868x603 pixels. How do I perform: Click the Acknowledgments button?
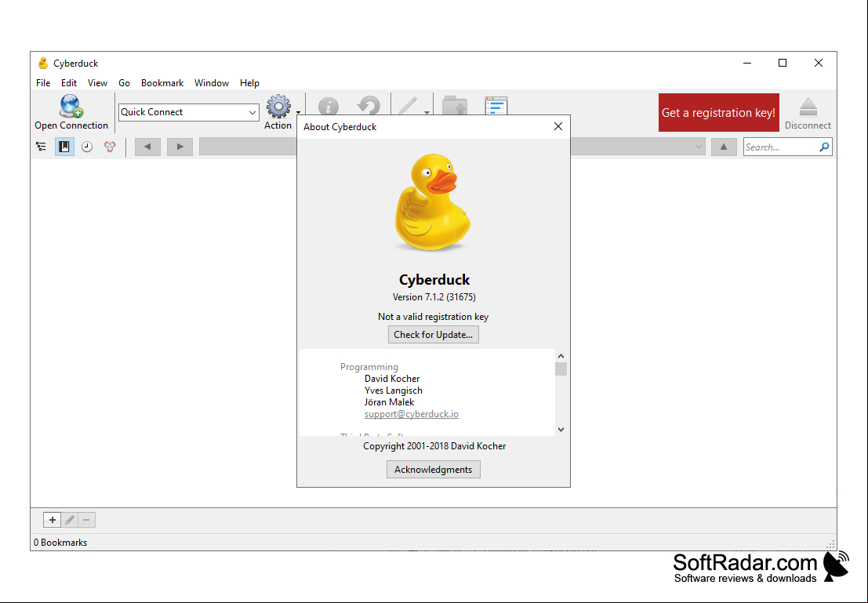tap(434, 470)
